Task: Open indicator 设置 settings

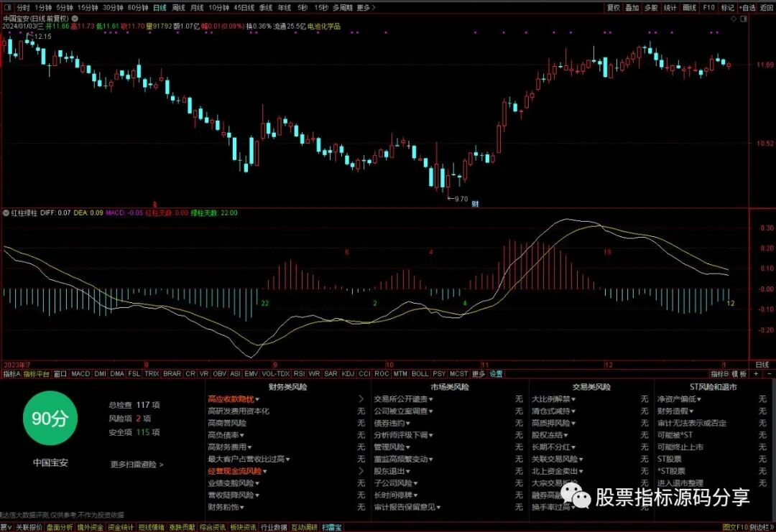Action: tap(496, 374)
